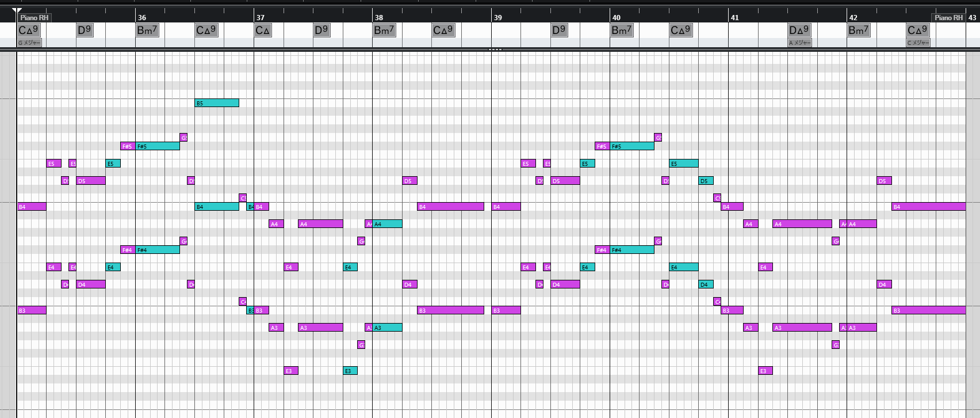Select the cyan E3 note

point(350,371)
